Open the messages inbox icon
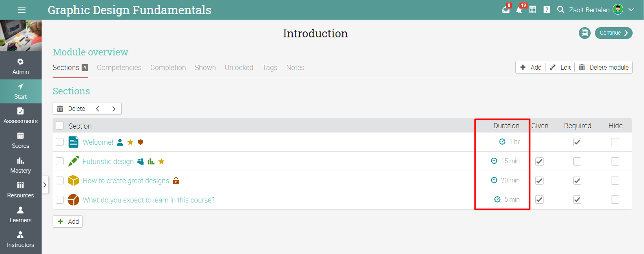The image size is (644, 254). coord(506,9)
